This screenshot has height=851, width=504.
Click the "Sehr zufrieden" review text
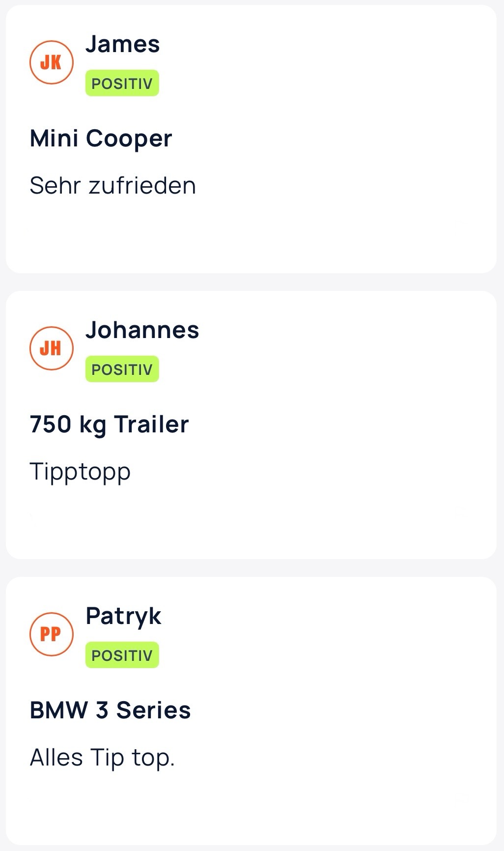[x=112, y=186]
